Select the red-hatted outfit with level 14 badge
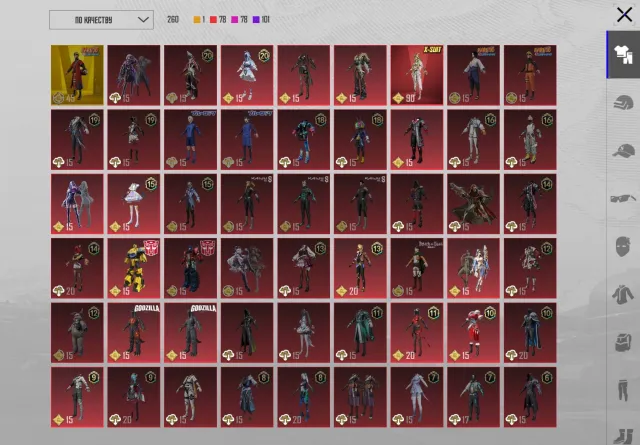Screen dimensions: 640x445 [x=77, y=268]
